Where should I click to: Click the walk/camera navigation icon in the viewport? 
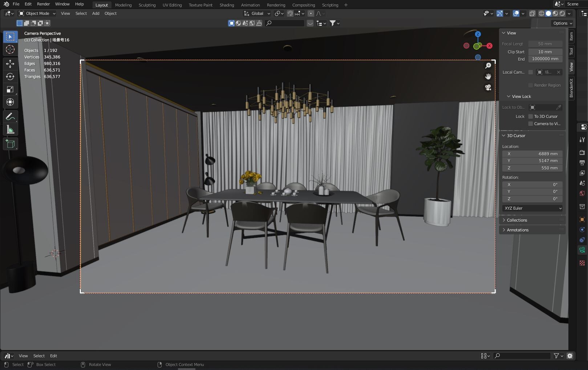coord(488,87)
